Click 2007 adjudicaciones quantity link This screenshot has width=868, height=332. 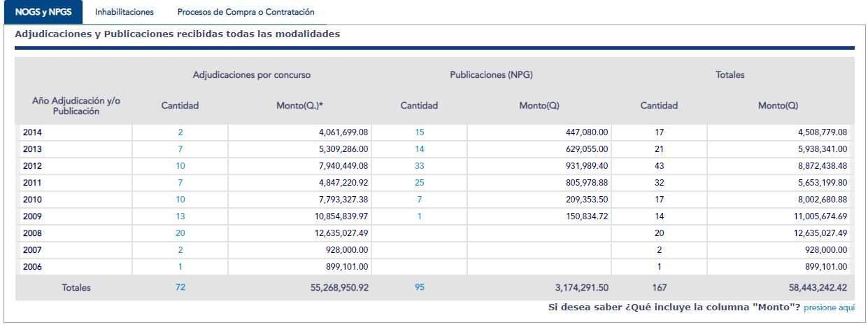pyautogui.click(x=180, y=250)
